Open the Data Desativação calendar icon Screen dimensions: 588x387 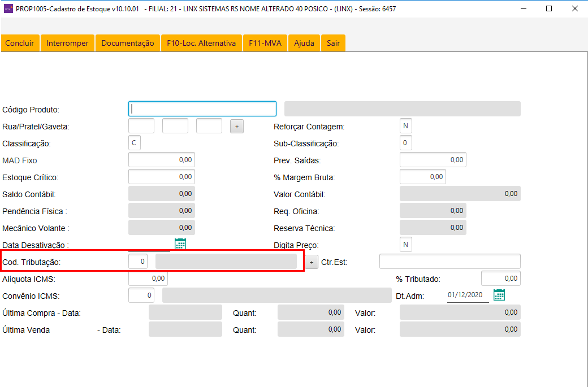(x=180, y=244)
